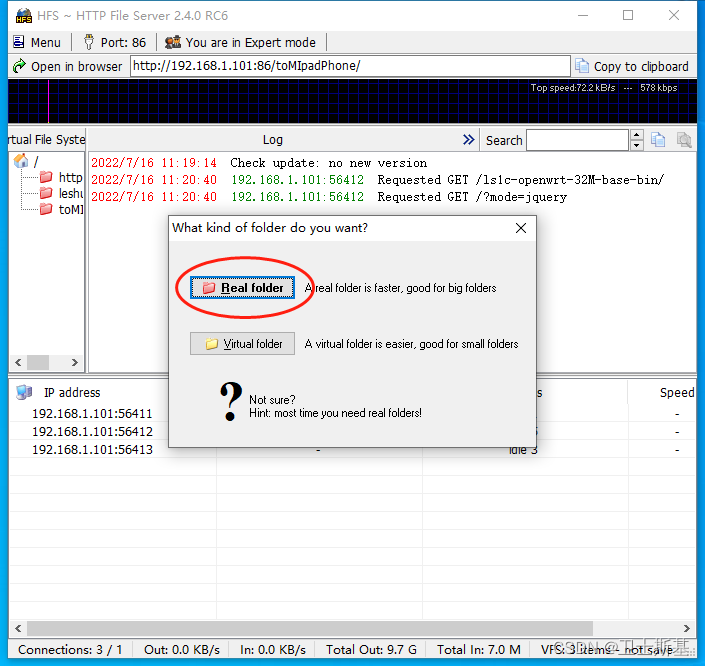Click the green Open in browser arrow icon
Image resolution: width=705 pixels, height=666 pixels.
click(x=19, y=67)
